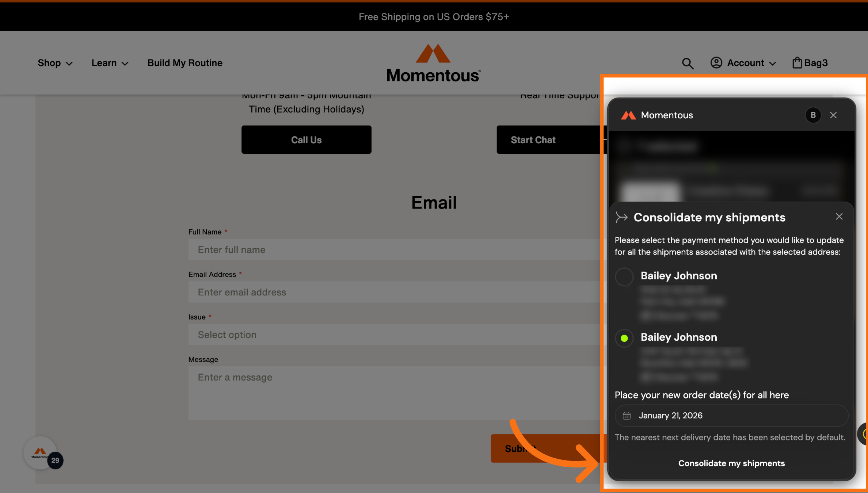Open the Account menu

(751, 63)
